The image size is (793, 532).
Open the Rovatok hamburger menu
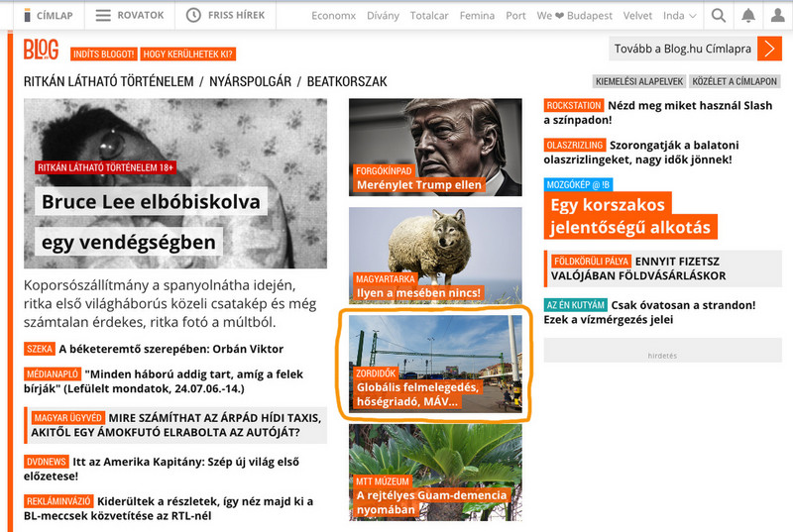[x=130, y=15]
